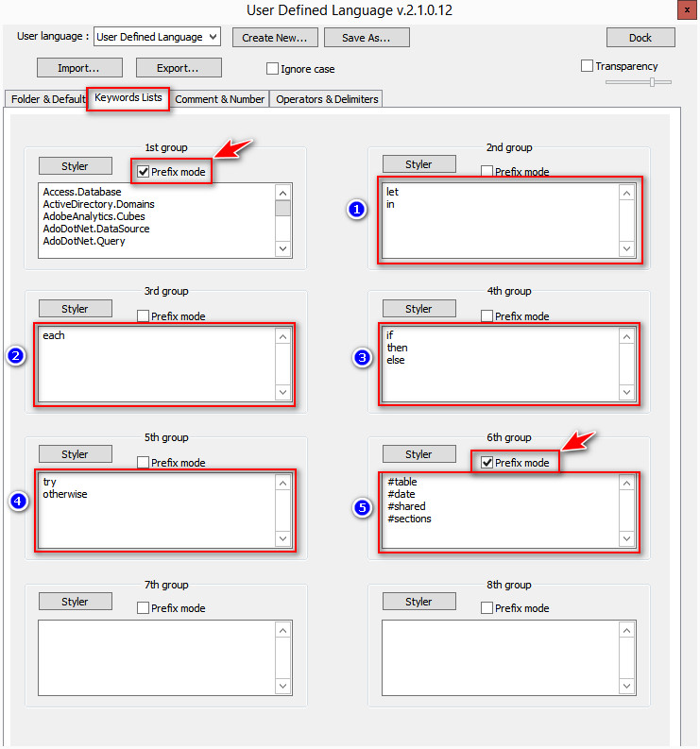Open Styler for the 4th group
Screen dimensions: 700x749
click(418, 309)
